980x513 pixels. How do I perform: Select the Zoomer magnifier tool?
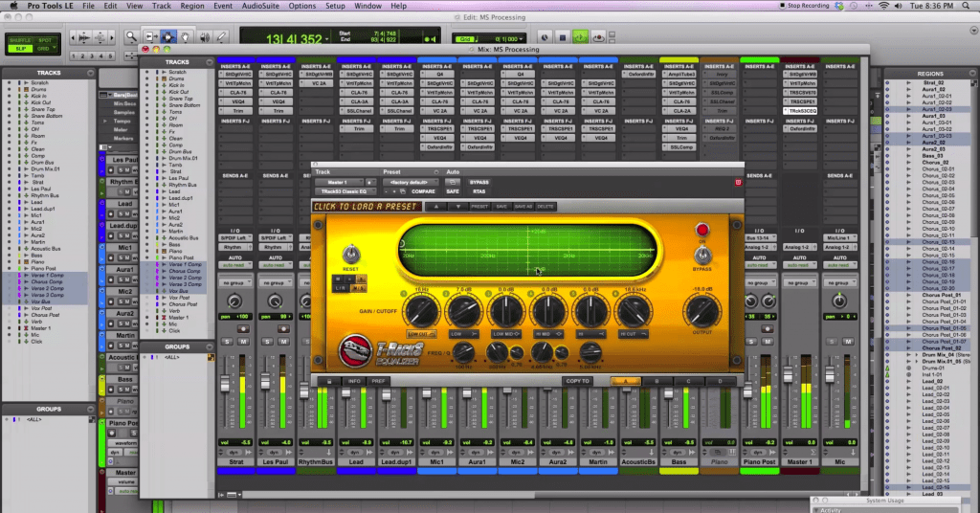[130, 37]
